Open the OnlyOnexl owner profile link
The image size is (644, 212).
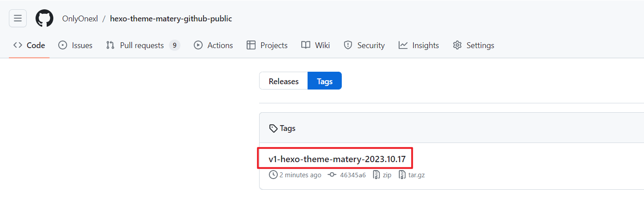click(x=80, y=19)
